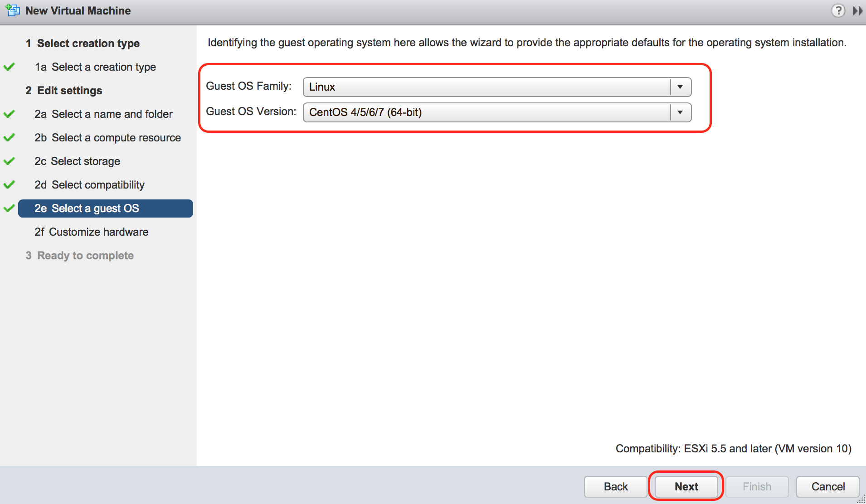Screen dimensions: 866x504
Task: Click the green checkmark beside step 1a
Action: [9, 67]
